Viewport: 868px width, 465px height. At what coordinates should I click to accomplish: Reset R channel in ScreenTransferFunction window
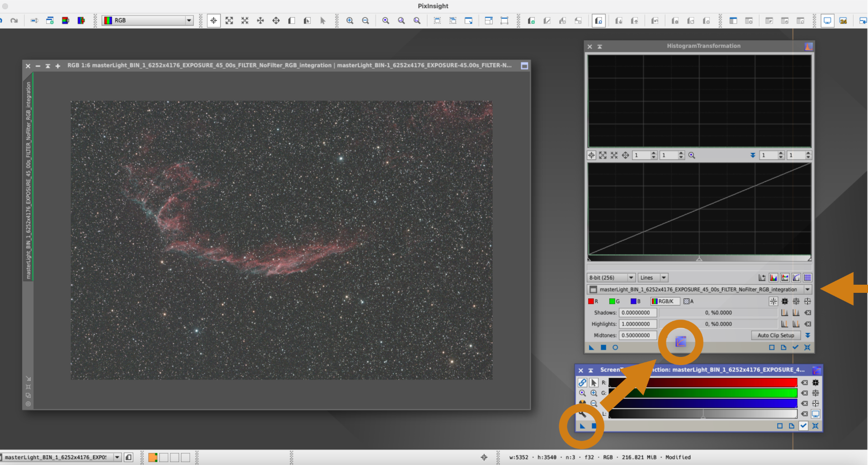pyautogui.click(x=804, y=383)
